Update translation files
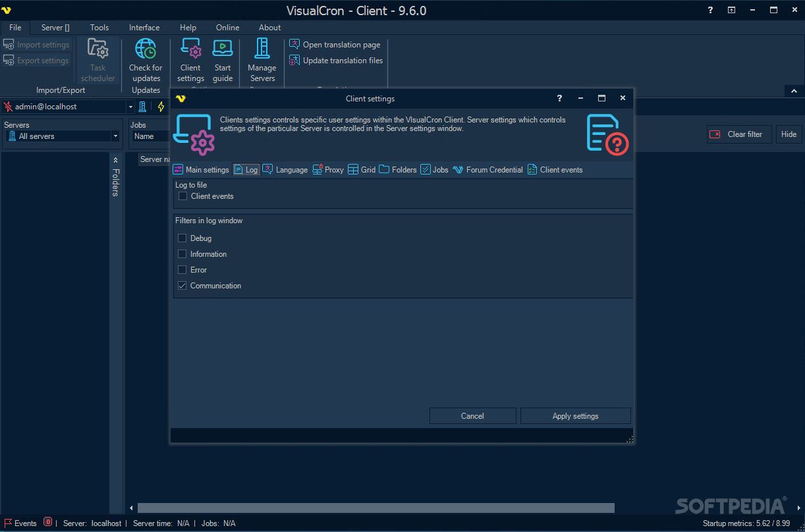Viewport: 805px width, 532px height. pos(337,61)
